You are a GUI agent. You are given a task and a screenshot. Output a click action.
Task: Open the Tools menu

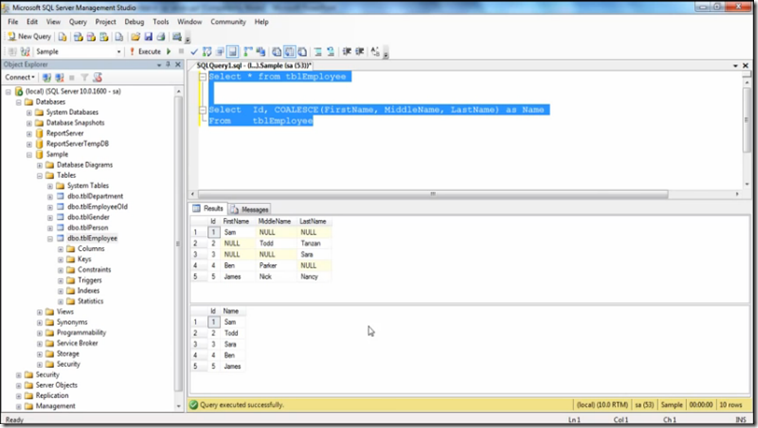click(161, 22)
